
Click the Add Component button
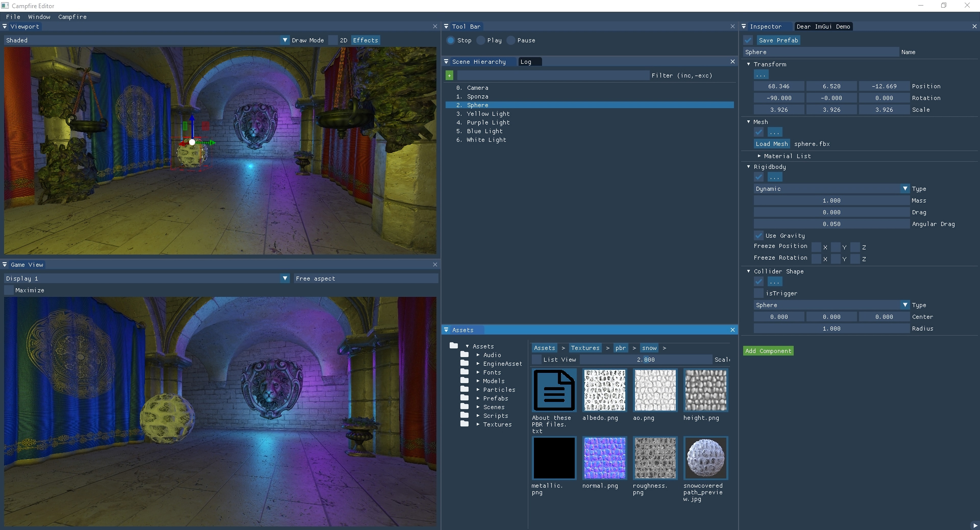pos(768,350)
